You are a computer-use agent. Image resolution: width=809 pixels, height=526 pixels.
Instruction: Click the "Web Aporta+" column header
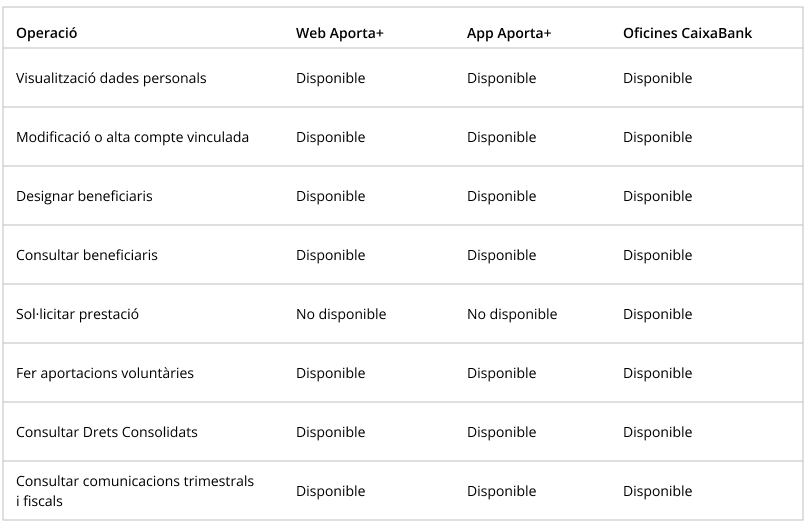click(x=340, y=33)
